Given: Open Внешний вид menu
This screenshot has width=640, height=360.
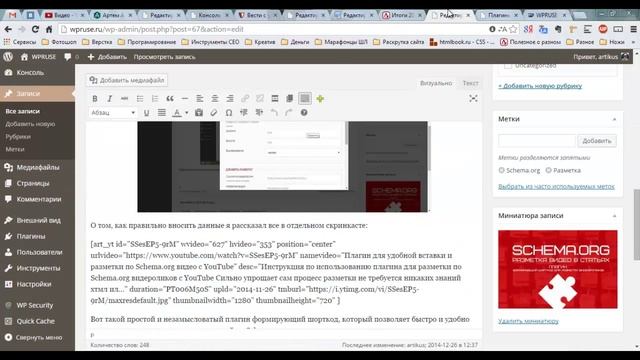Looking at the screenshot, I should [x=37, y=220].
